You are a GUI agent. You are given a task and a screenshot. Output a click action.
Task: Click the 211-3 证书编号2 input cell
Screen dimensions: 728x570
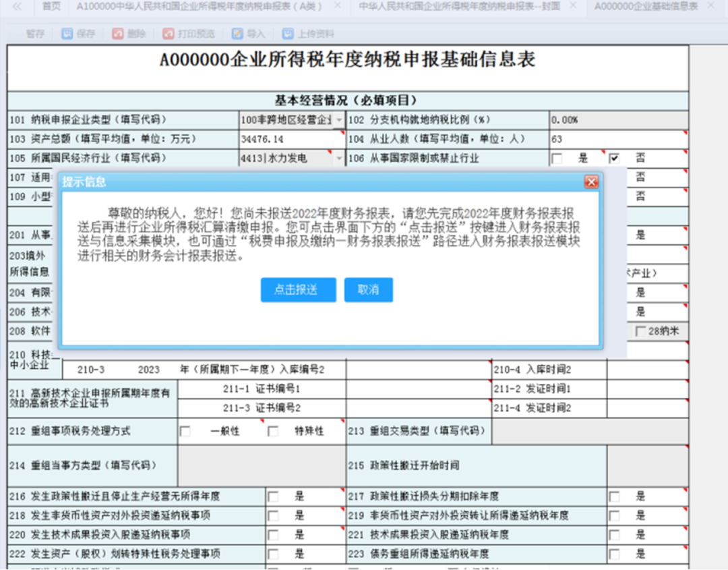coord(419,408)
